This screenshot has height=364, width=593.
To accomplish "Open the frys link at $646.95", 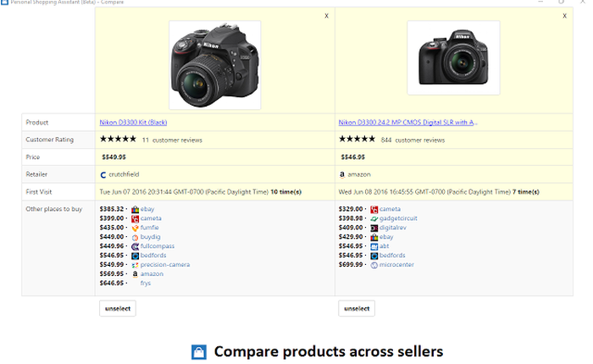I will click(x=146, y=283).
